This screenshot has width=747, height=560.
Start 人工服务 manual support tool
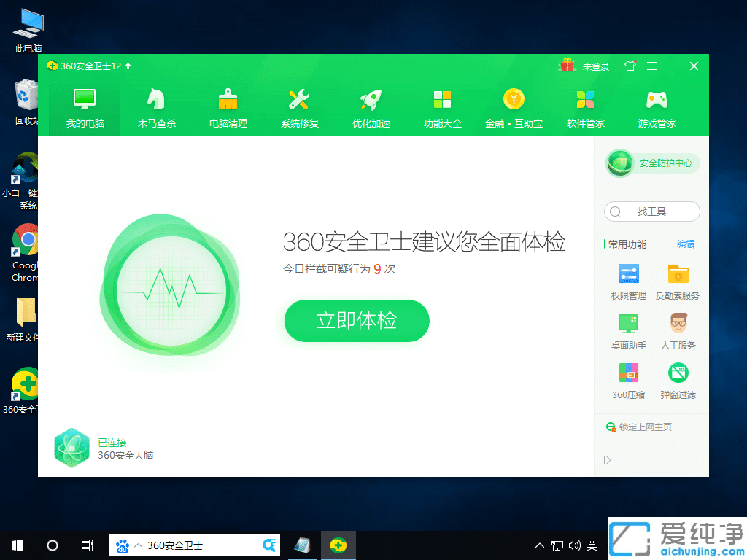tap(678, 323)
